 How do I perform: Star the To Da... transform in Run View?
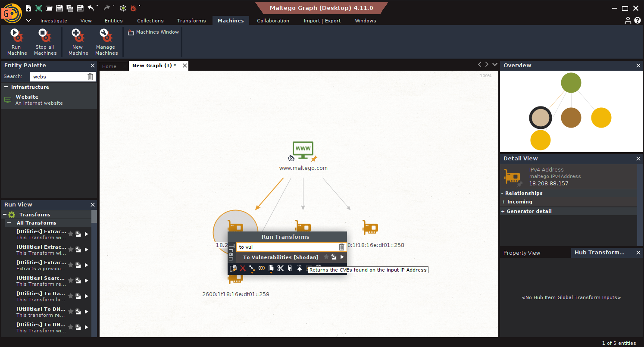(71, 296)
